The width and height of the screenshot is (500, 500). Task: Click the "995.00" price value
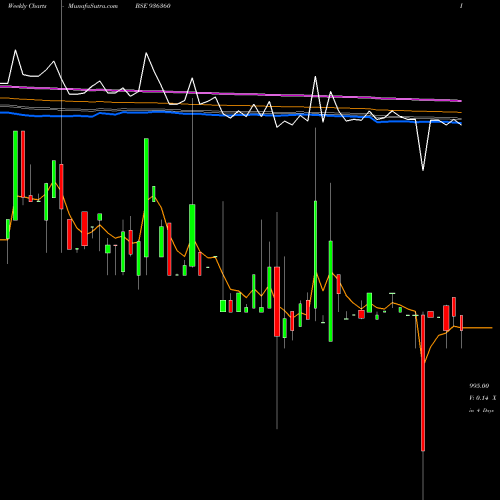[x=479, y=386]
